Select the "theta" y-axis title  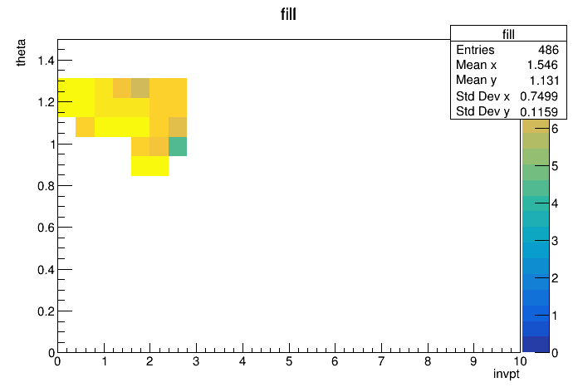tap(21, 52)
